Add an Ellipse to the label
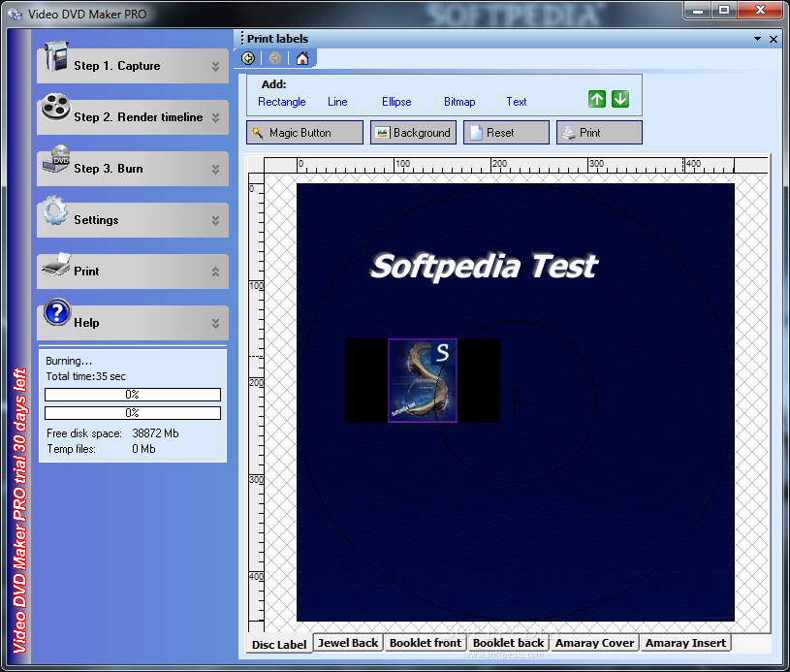 click(396, 102)
